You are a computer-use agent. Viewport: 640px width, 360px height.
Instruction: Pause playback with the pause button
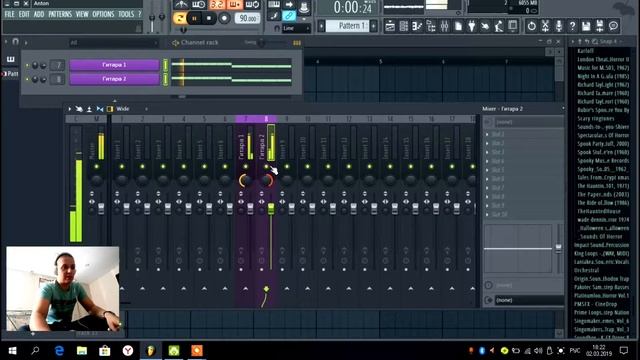coord(194,18)
